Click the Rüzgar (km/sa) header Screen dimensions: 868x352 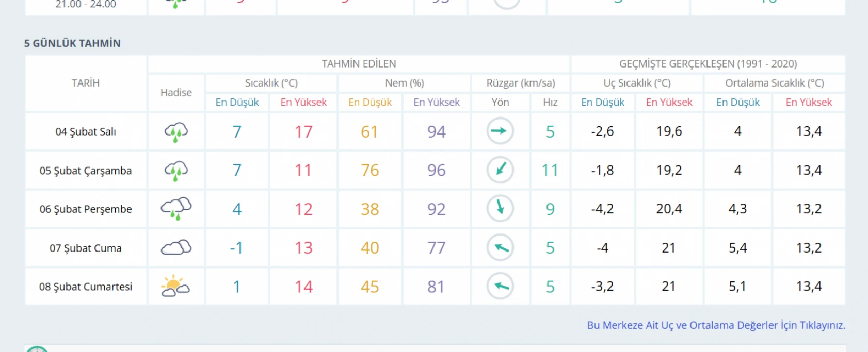pos(520,83)
